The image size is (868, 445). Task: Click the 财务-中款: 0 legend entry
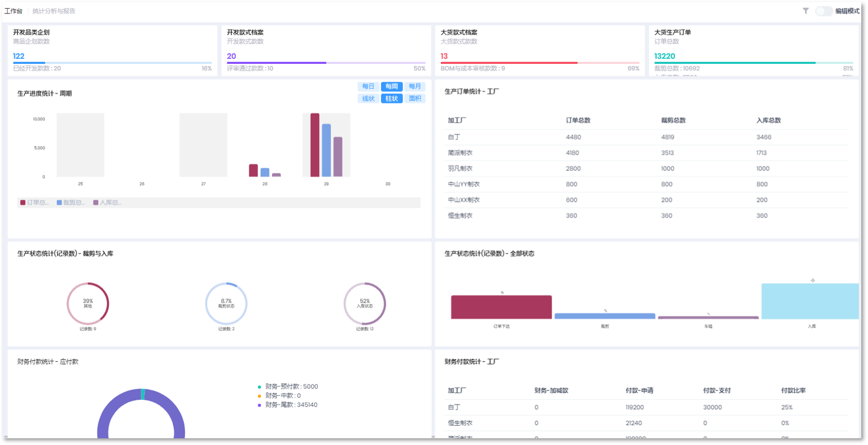[279, 396]
